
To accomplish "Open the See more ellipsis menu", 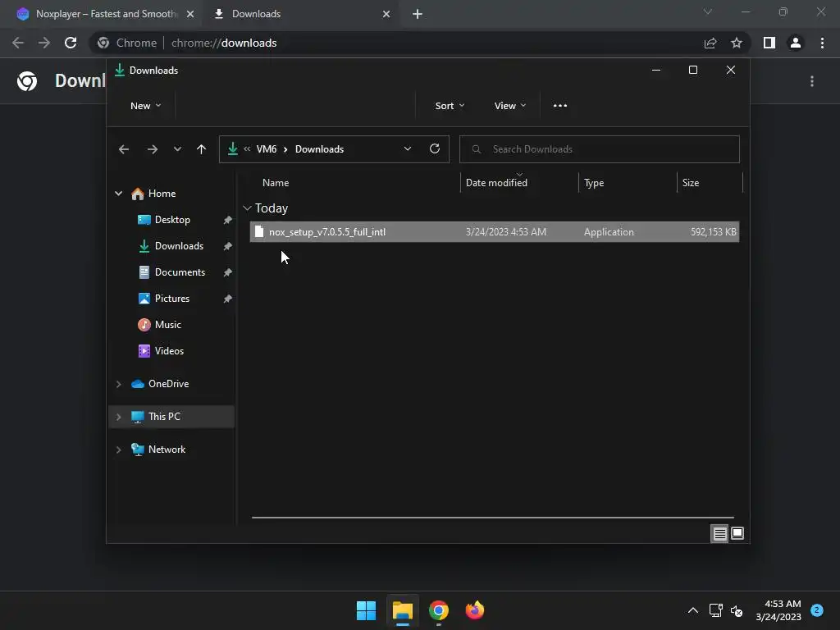I will point(559,106).
